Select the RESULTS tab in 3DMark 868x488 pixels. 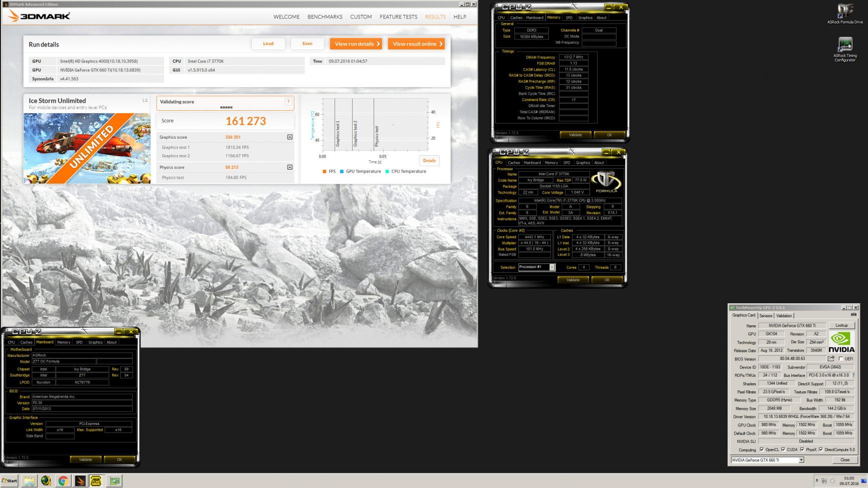click(435, 17)
